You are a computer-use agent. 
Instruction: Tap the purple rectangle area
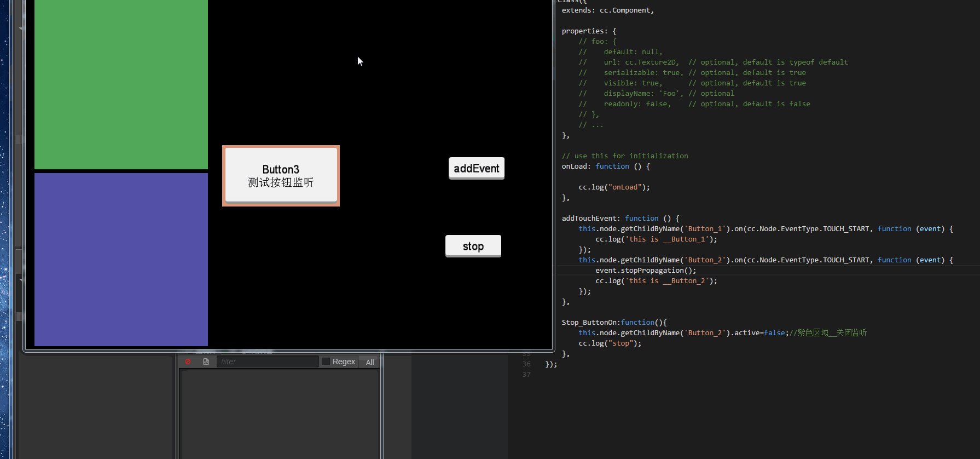121,259
